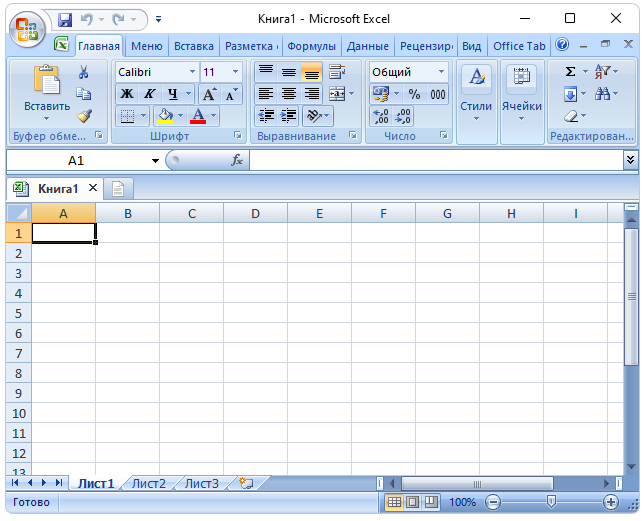The image size is (644, 521).
Task: Open the Шрифт dialog launcher
Action: (x=238, y=135)
